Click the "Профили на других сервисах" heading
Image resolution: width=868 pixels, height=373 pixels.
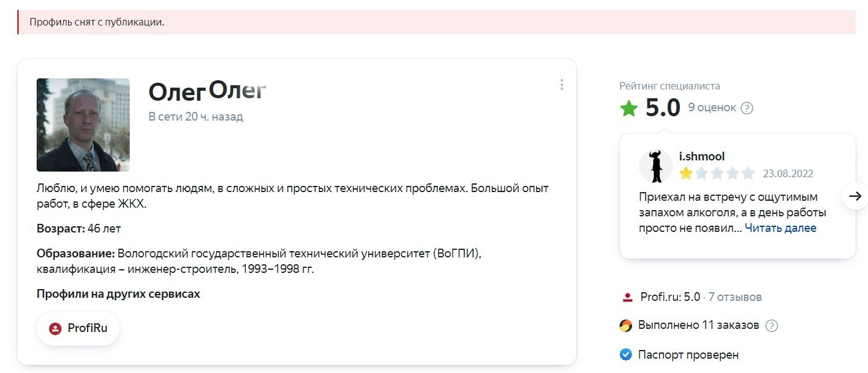point(118,294)
